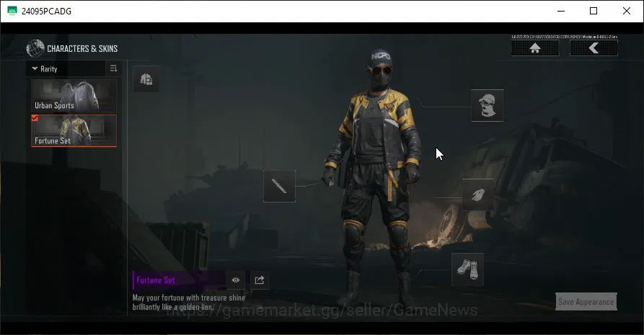Click the back arrow button
Image resolution: width=644 pixels, height=335 pixels.
(x=594, y=48)
